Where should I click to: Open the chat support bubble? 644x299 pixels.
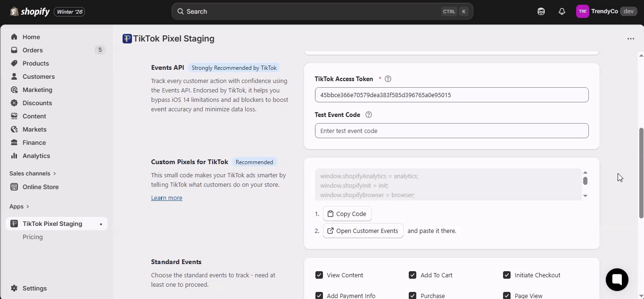617,279
